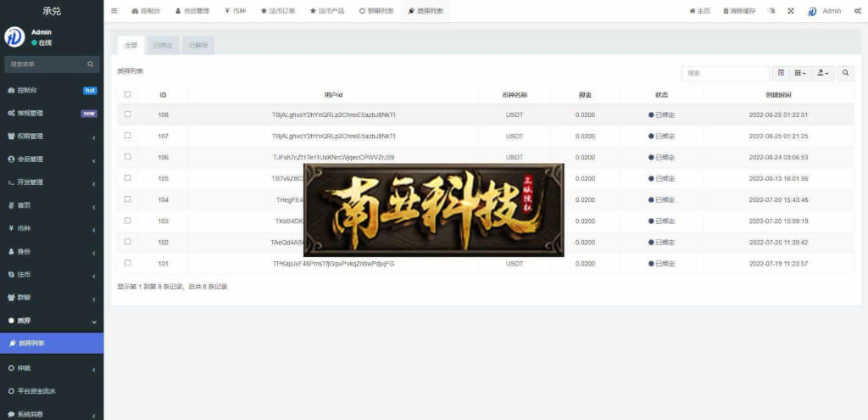The image size is (868, 420).
Task: Click the table search input field
Action: coord(726,73)
